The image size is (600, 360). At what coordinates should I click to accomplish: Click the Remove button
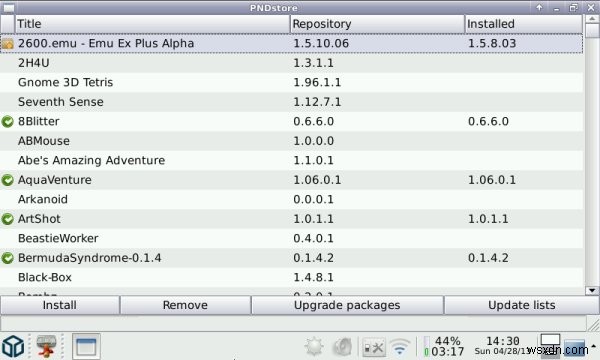click(x=185, y=305)
